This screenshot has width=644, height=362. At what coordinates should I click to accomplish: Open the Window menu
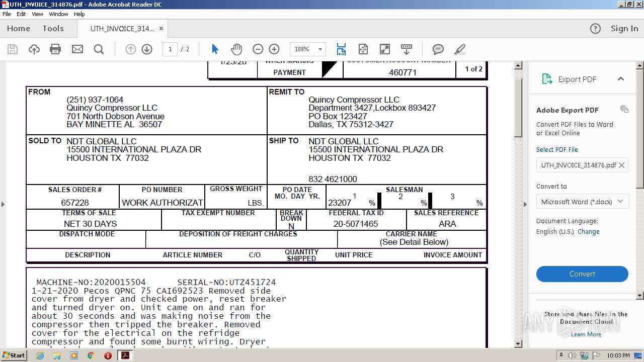pyautogui.click(x=58, y=14)
